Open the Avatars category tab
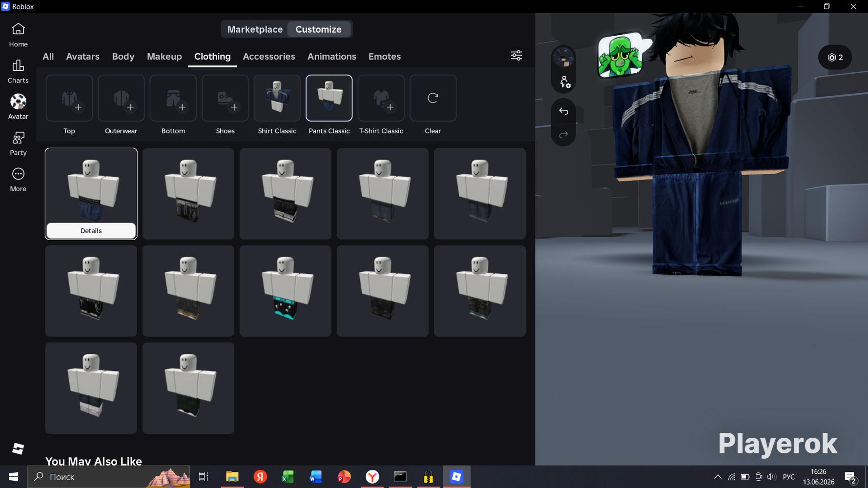Viewport: 868px width, 488px height. [x=83, y=57]
